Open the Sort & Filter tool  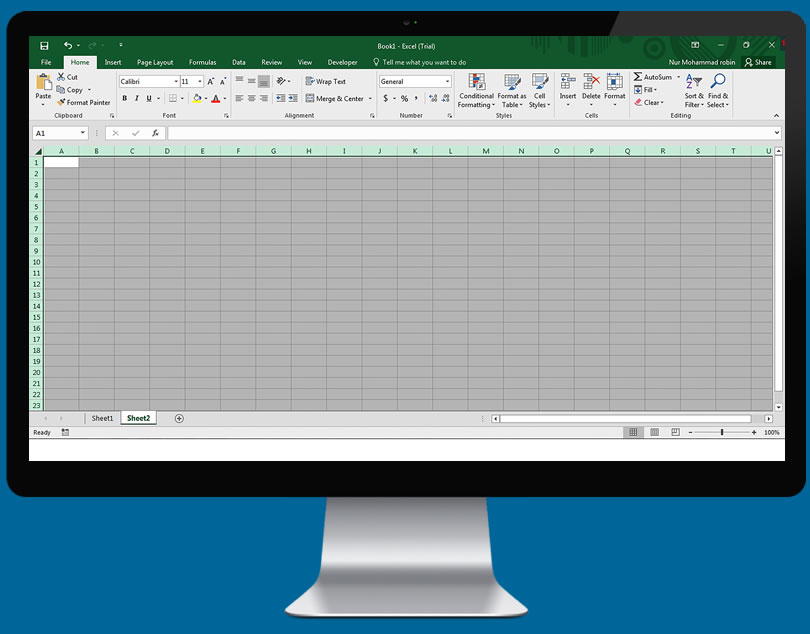[694, 91]
